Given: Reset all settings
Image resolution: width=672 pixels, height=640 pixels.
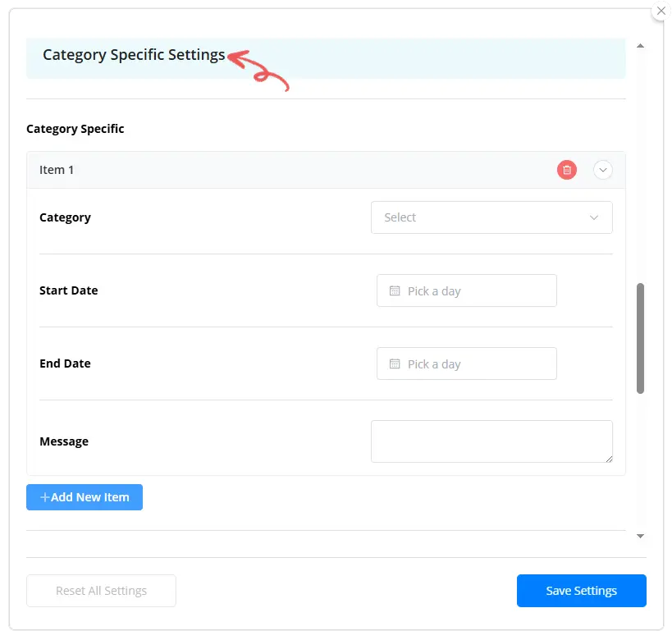Looking at the screenshot, I should click(101, 590).
